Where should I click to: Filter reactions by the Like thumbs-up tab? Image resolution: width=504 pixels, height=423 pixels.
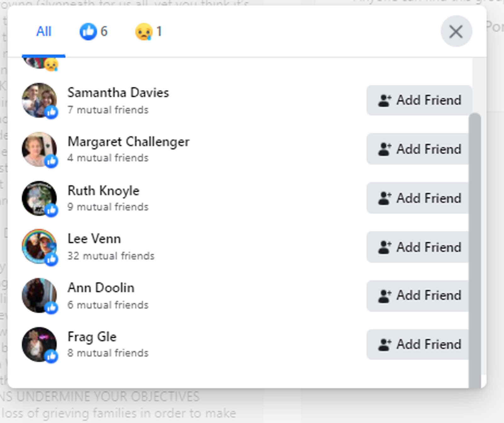click(93, 31)
